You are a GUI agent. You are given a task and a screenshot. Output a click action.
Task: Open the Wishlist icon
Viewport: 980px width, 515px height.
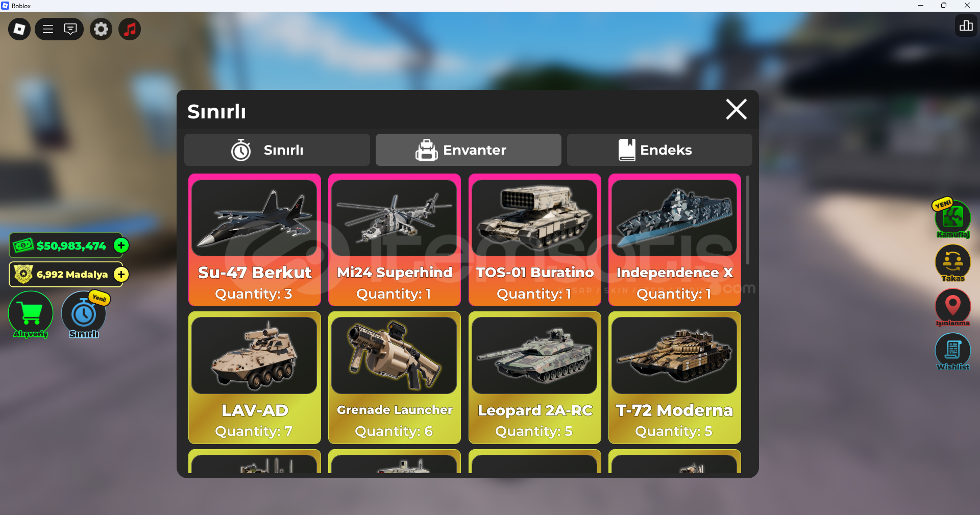(952, 352)
